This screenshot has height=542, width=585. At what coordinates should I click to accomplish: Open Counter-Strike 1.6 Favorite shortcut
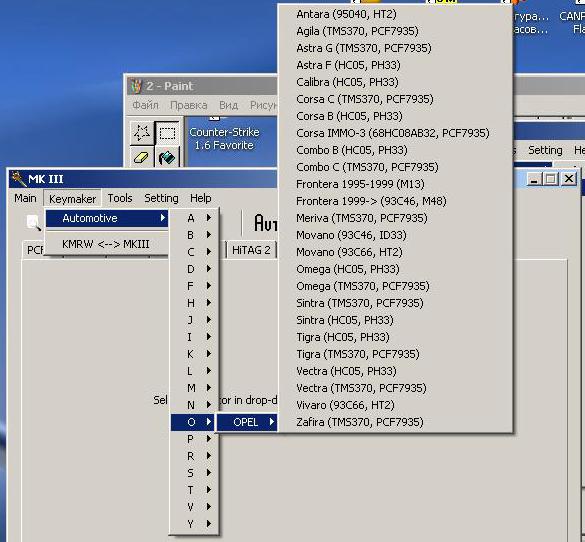coord(224,138)
